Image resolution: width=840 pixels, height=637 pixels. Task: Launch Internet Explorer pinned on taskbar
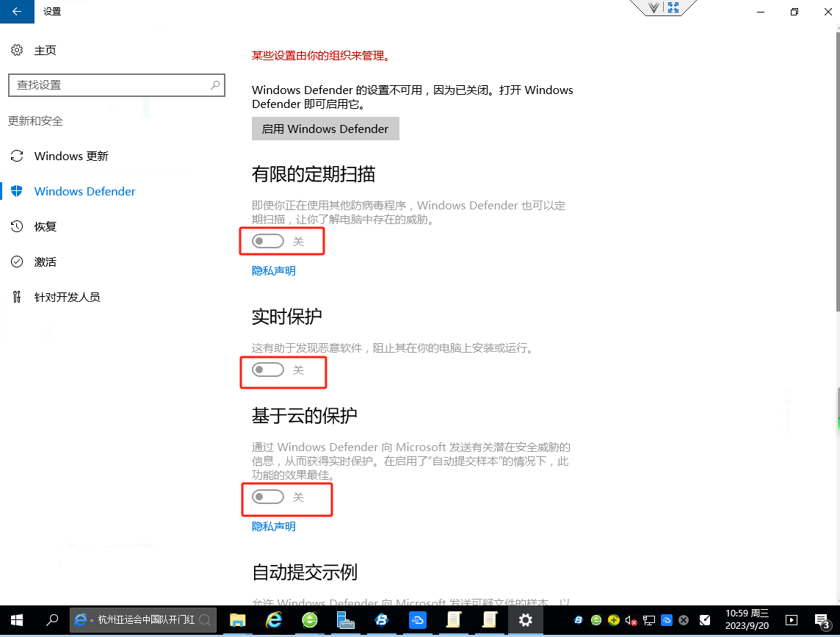pos(275,620)
